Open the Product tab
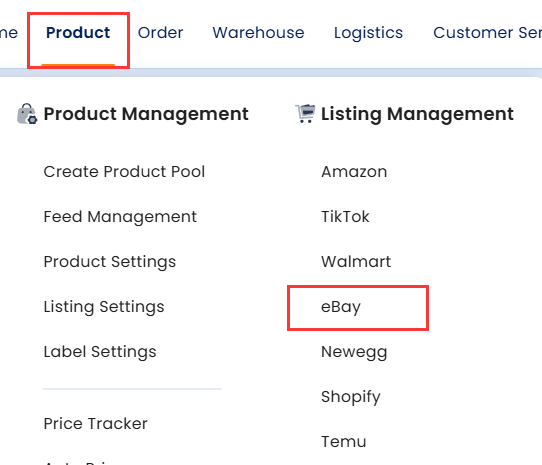This screenshot has height=465, width=542. [78, 33]
